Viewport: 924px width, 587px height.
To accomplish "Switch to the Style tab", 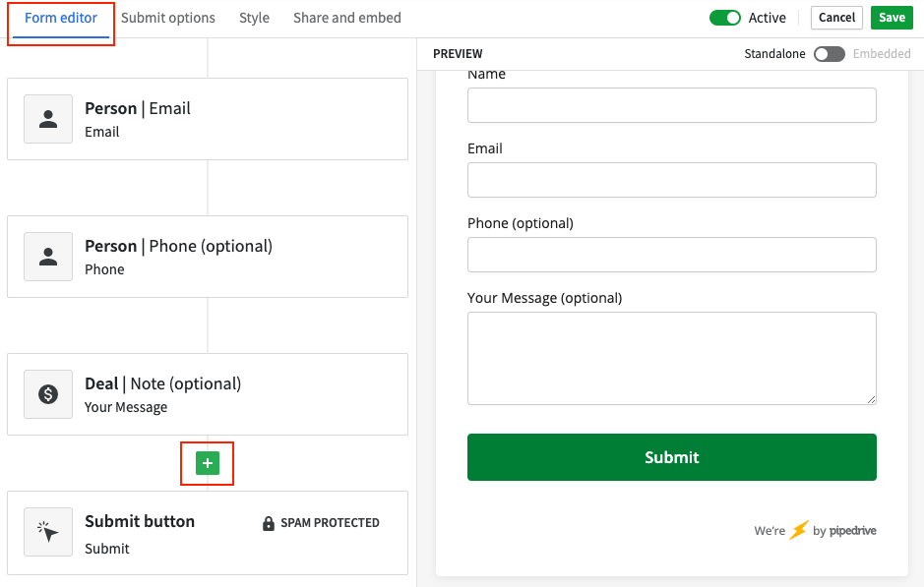I will (254, 18).
